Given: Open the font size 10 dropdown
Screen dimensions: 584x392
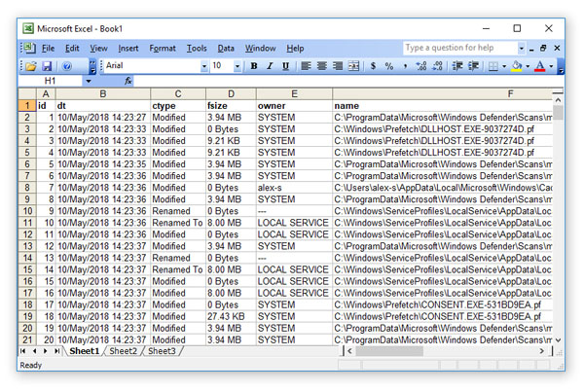Looking at the screenshot, I should (x=237, y=67).
